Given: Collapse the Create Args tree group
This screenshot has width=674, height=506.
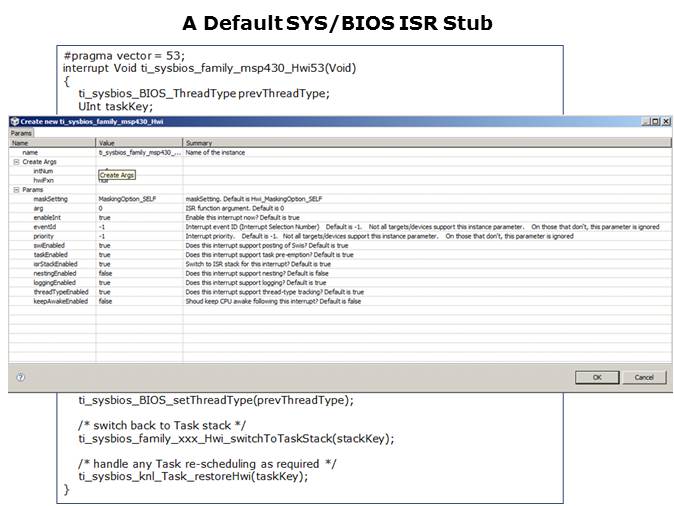Looking at the screenshot, I should coord(16,161).
